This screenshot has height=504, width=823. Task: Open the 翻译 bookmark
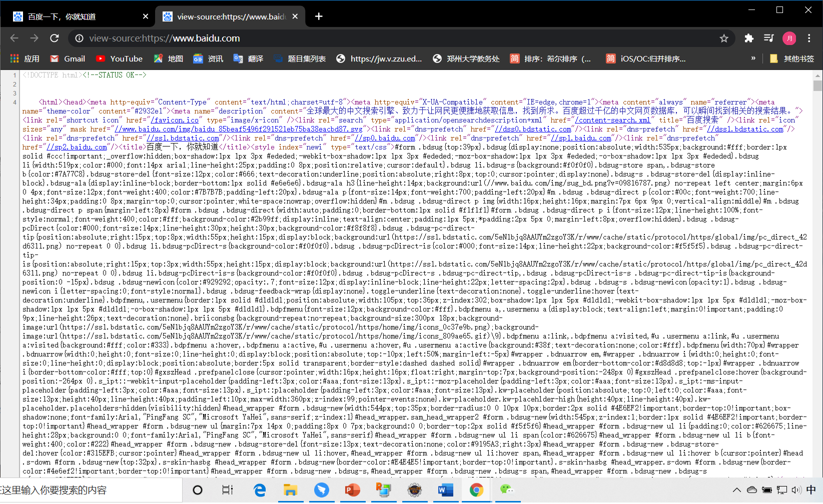248,58
